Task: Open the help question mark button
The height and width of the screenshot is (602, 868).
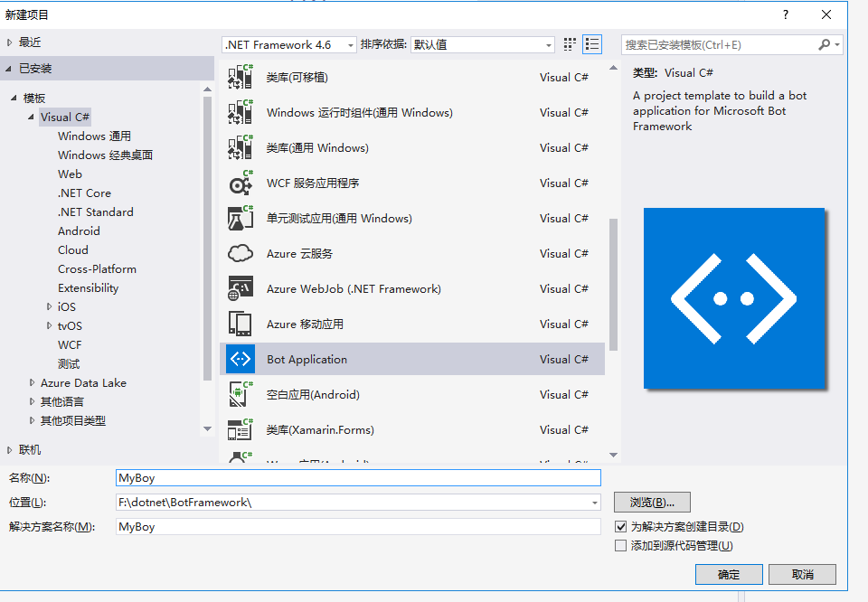Action: coord(786,15)
